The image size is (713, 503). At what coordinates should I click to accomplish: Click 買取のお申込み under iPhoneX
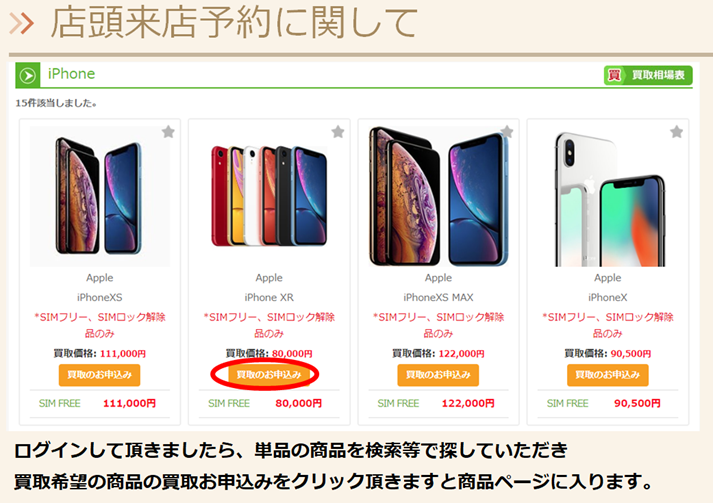[608, 375]
